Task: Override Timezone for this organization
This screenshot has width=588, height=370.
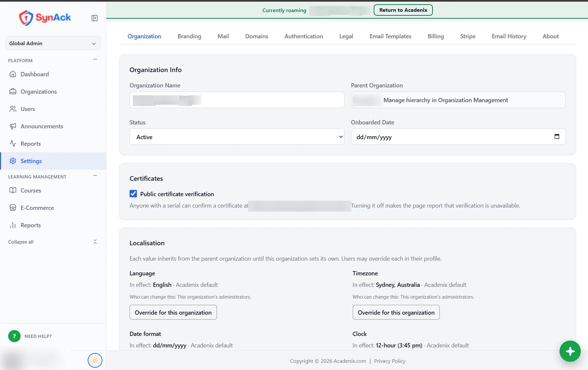Action: tap(396, 312)
